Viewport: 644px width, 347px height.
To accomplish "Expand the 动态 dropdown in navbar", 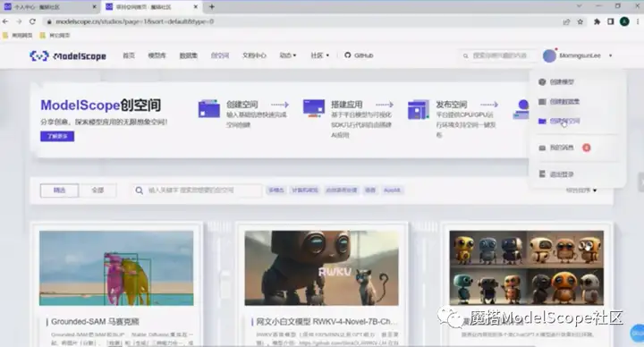I will coord(287,55).
